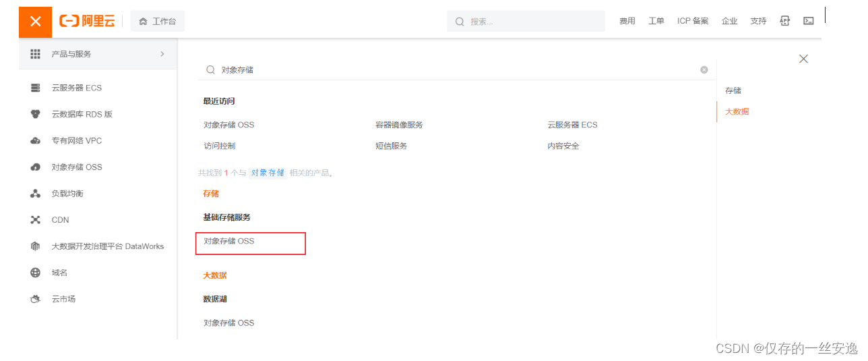Click the 基础存储服务 heading

227,217
